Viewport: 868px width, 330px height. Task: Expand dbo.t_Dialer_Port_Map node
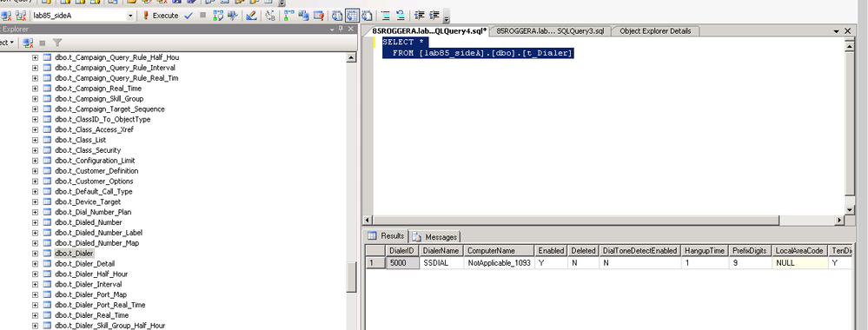(x=36, y=294)
